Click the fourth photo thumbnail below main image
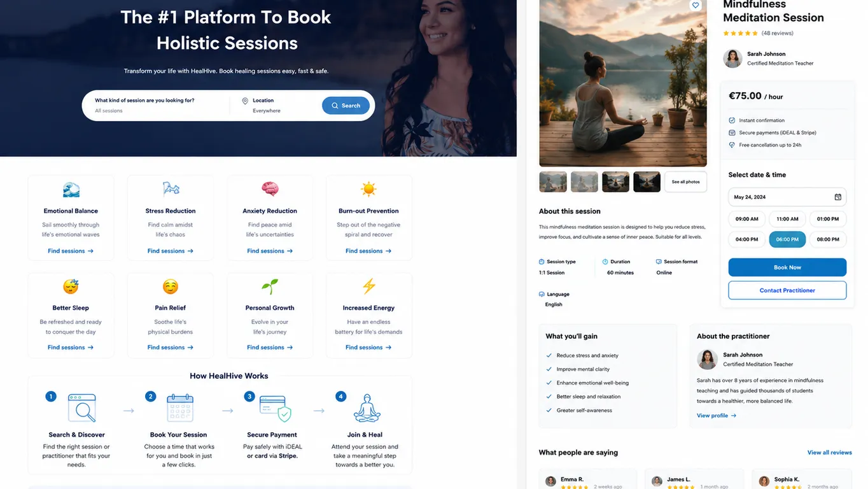The width and height of the screenshot is (868, 489). coord(647,182)
